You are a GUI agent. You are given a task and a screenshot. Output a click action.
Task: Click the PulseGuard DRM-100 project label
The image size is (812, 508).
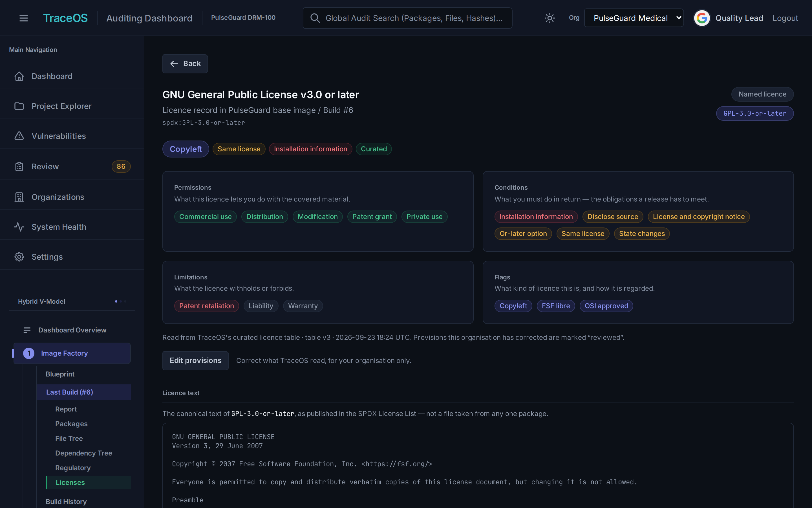(x=243, y=18)
